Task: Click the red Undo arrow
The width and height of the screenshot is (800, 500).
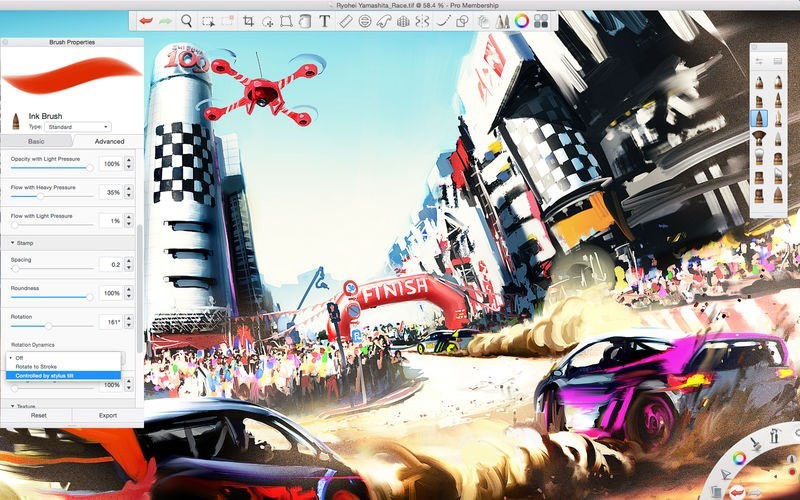Action: tap(146, 21)
